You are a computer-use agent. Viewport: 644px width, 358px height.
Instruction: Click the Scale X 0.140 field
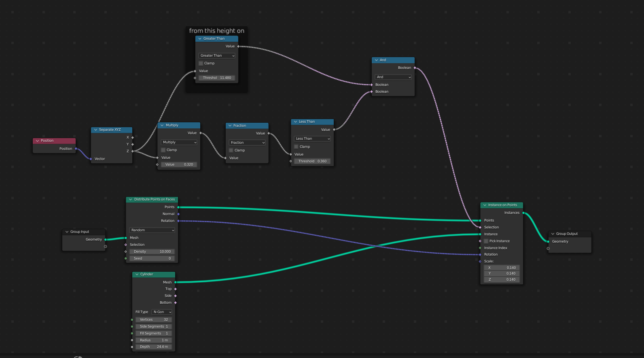click(502, 268)
